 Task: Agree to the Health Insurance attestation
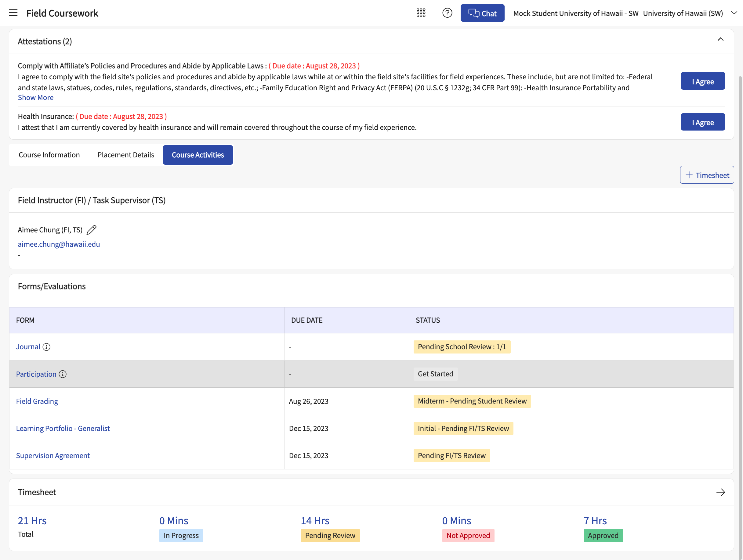click(702, 122)
